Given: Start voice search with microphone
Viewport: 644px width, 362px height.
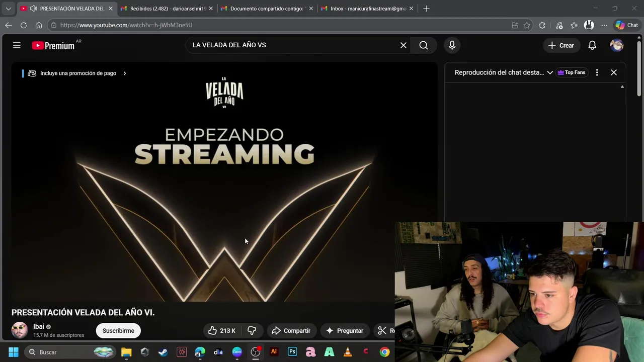Looking at the screenshot, I should 452,45.
